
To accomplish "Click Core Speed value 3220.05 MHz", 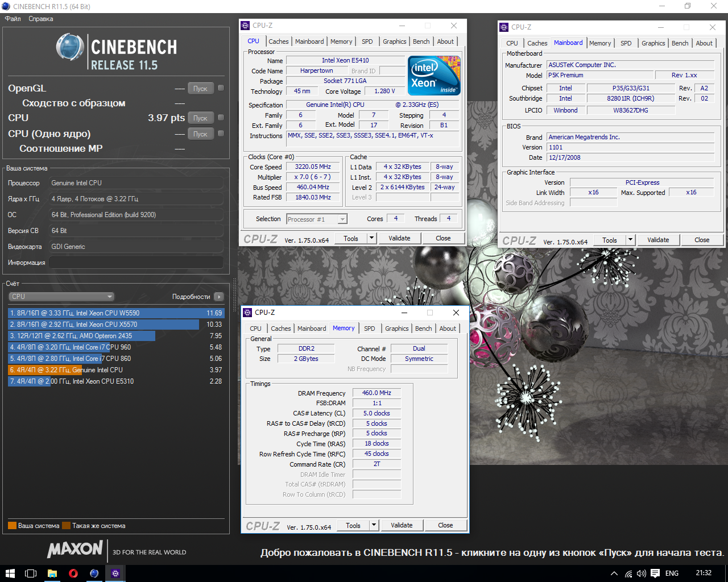I will [x=313, y=167].
